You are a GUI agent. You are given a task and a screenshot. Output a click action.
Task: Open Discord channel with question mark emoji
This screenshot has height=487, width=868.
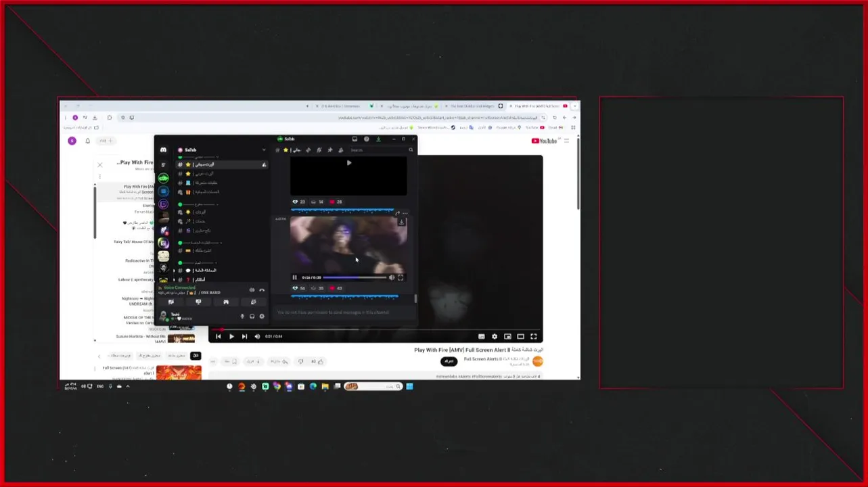point(222,279)
